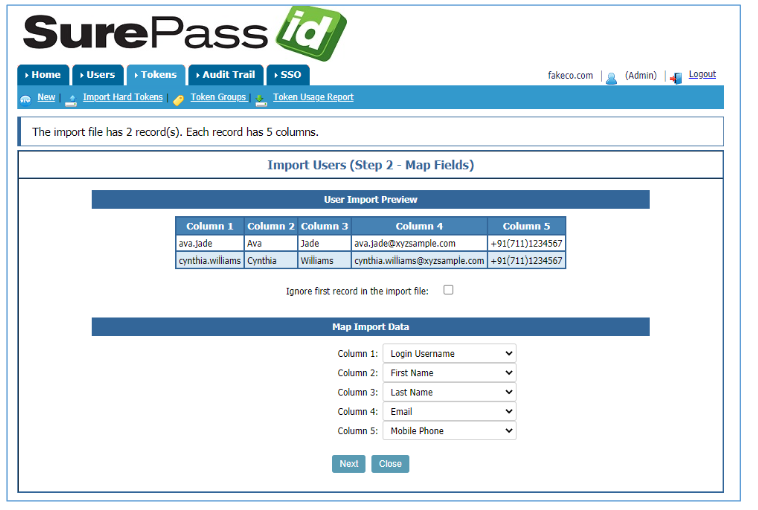Click the User Import Preview header bar
This screenshot has height=510, width=758.
tap(371, 200)
